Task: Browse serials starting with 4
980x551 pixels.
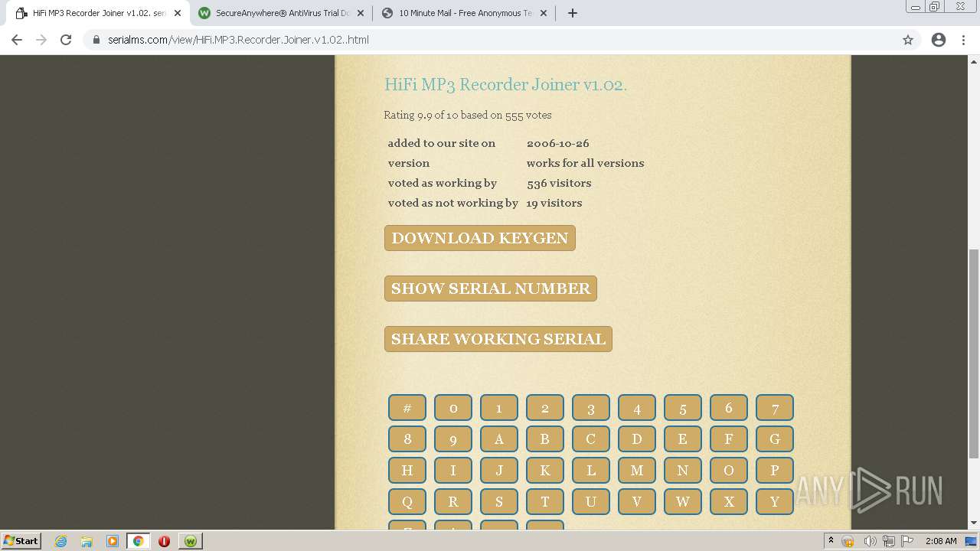Action: (637, 408)
